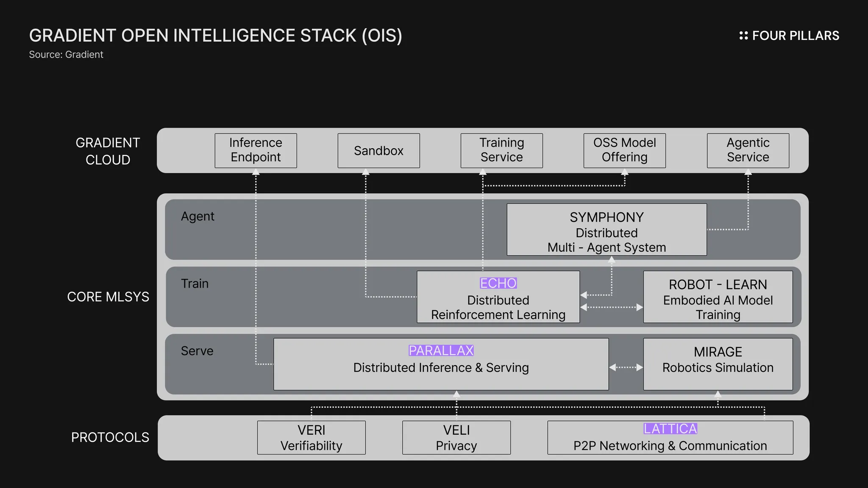Viewport: 868px width, 488px height.
Task: Click the Agentic Service box
Action: 748,150
